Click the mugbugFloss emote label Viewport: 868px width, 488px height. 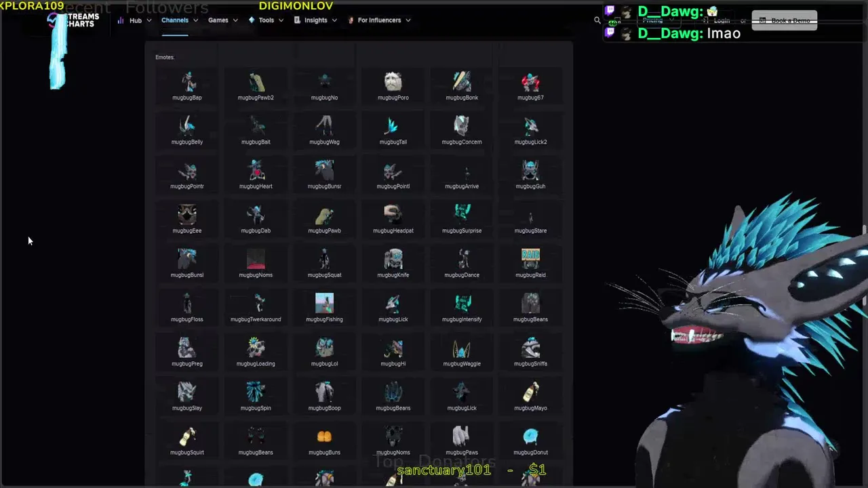pos(187,319)
